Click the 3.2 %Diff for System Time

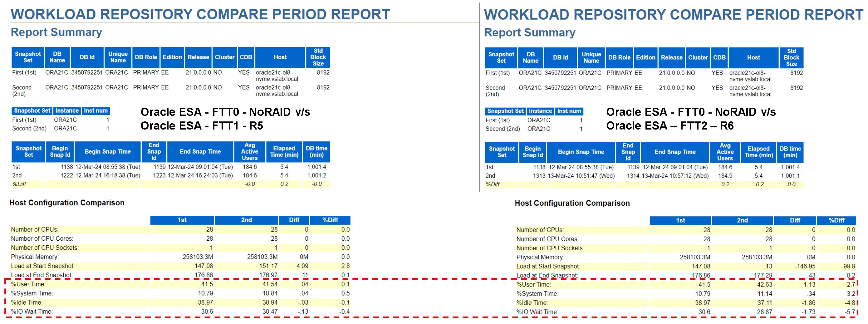click(851, 294)
